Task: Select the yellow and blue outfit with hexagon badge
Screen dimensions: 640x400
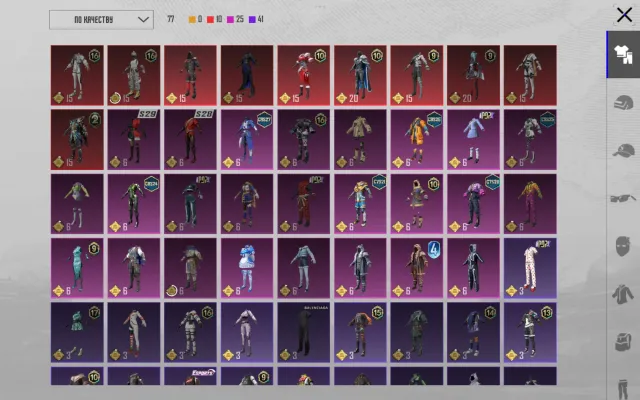Action: pos(360,204)
